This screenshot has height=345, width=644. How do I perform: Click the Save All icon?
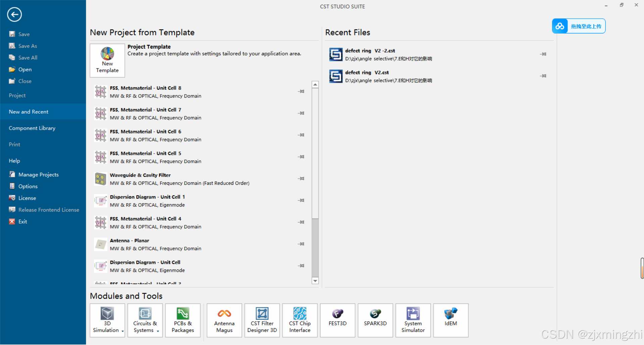[x=12, y=57]
